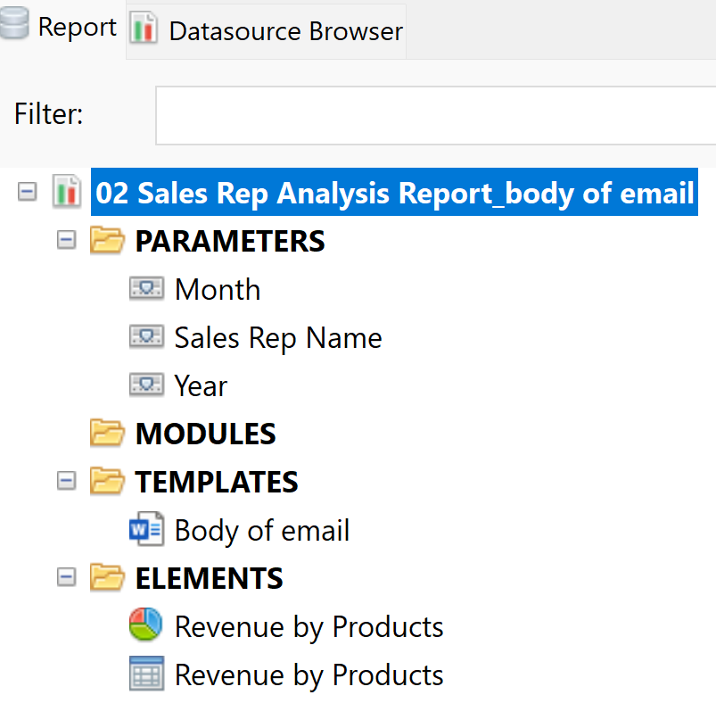The image size is (716, 728).
Task: Open the Datasource Browser tab
Action: 267,31
